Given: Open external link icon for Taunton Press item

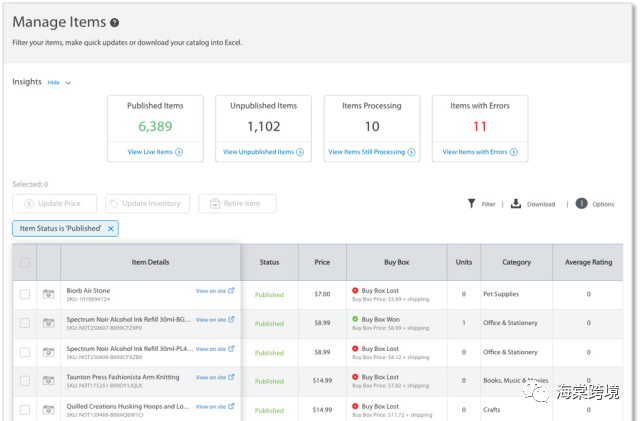Looking at the screenshot, I should point(231,377).
